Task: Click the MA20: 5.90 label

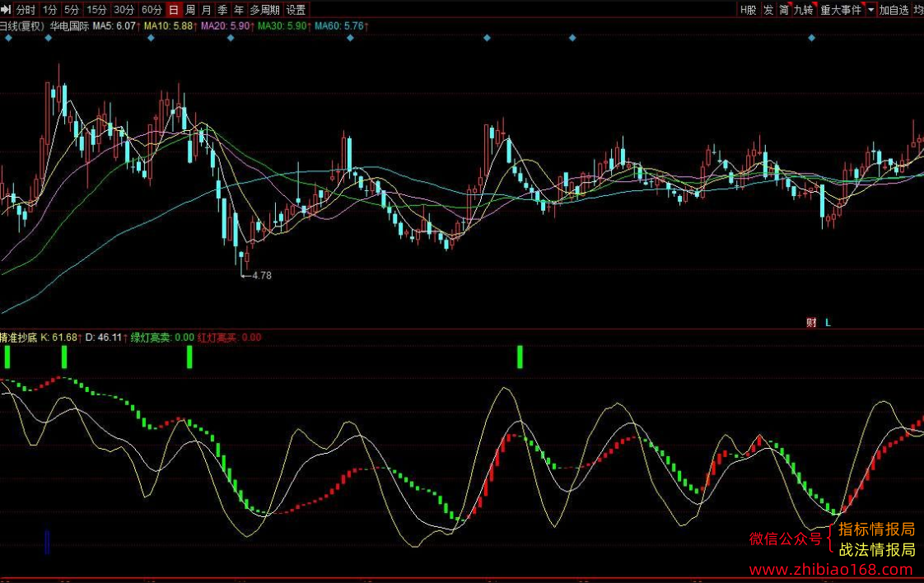Action: [x=226, y=26]
